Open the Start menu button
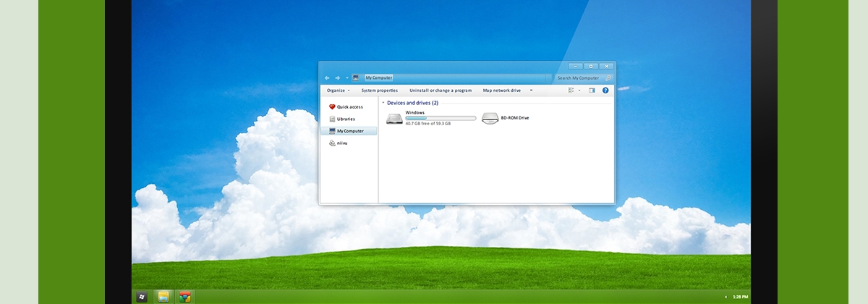The height and width of the screenshot is (304, 868). pyautogui.click(x=142, y=297)
